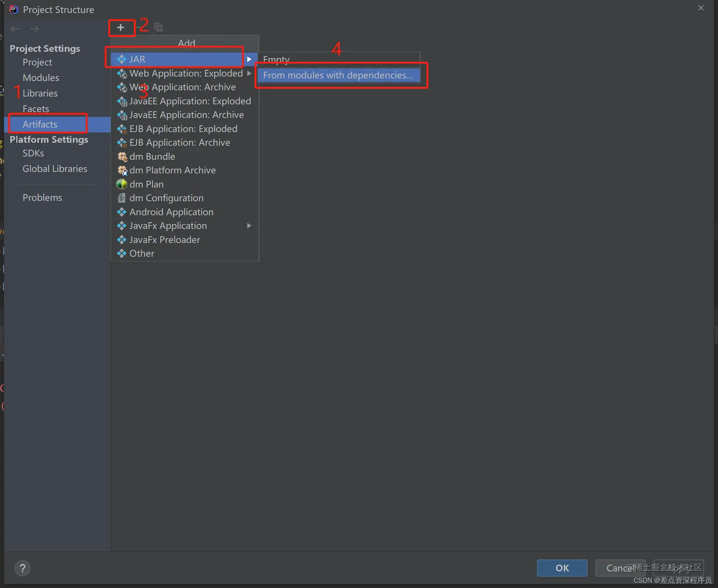
Task: Expand Web Application: Exploded submenu arrow
Action: 249,73
